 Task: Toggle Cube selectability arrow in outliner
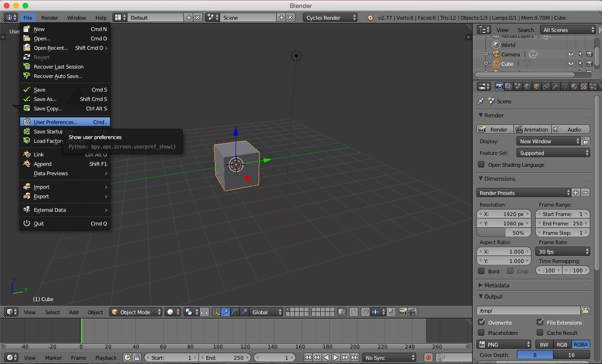[x=580, y=63]
